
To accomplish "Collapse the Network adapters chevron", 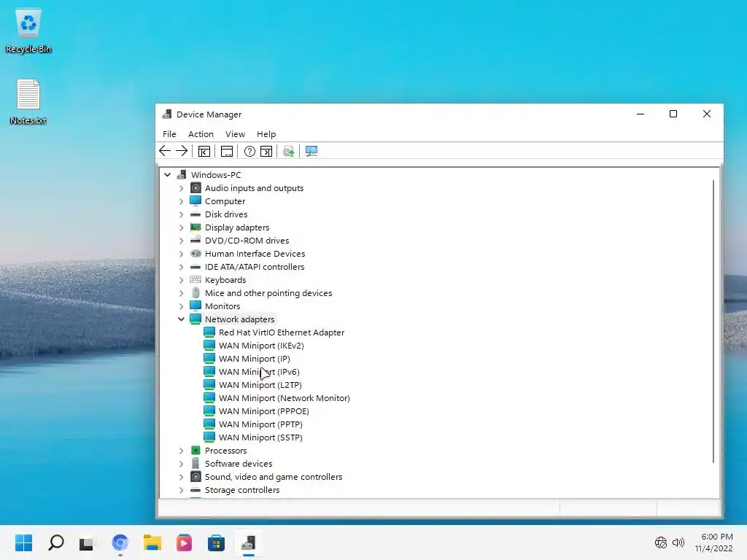I will pyautogui.click(x=181, y=319).
